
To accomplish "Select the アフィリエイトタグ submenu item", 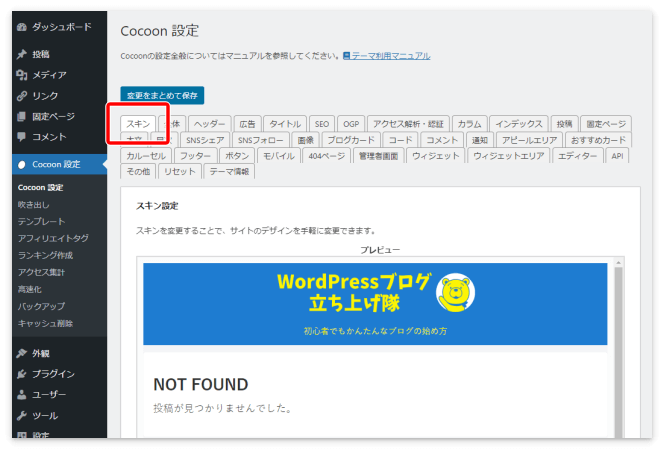I will click(x=53, y=238).
